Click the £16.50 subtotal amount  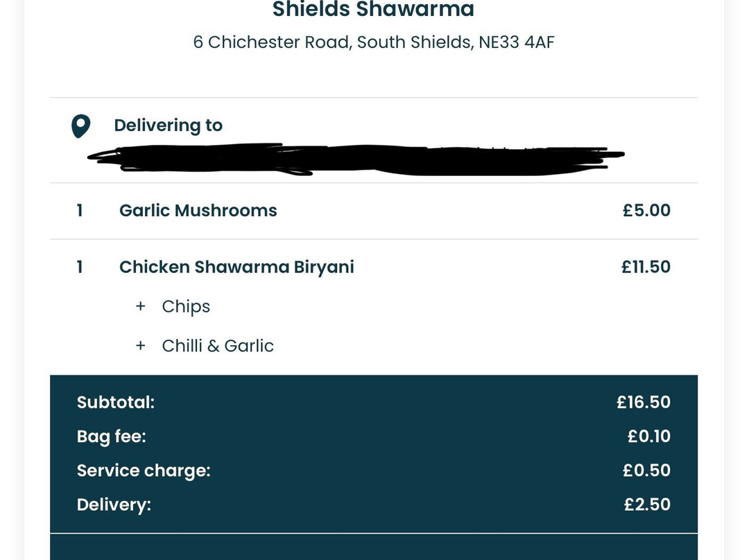(x=644, y=403)
